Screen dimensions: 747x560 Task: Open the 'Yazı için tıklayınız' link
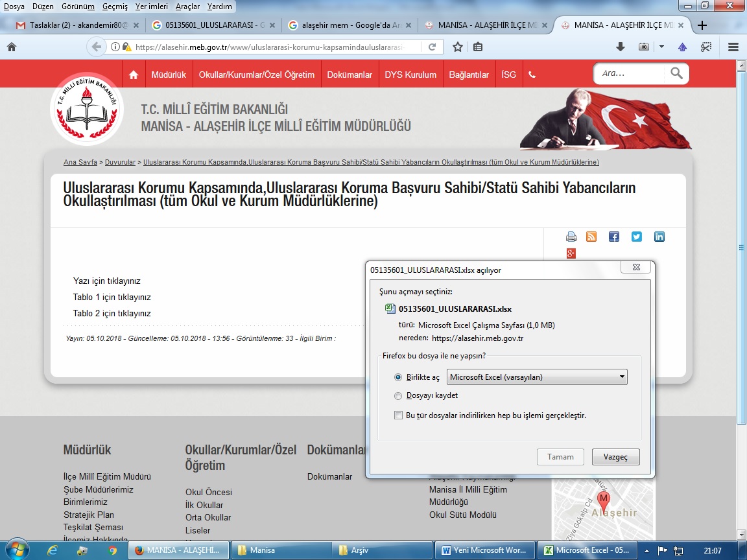click(x=107, y=281)
